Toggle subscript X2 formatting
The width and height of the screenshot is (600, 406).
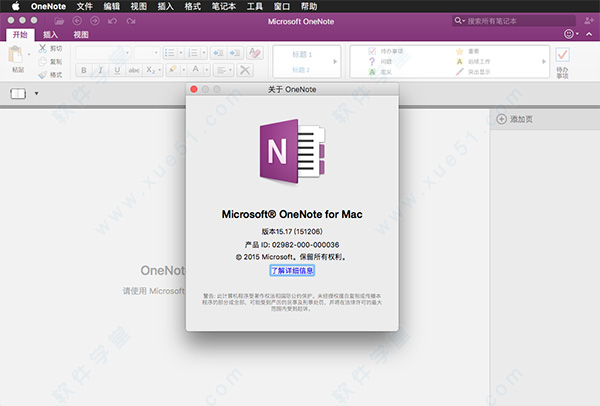150,70
